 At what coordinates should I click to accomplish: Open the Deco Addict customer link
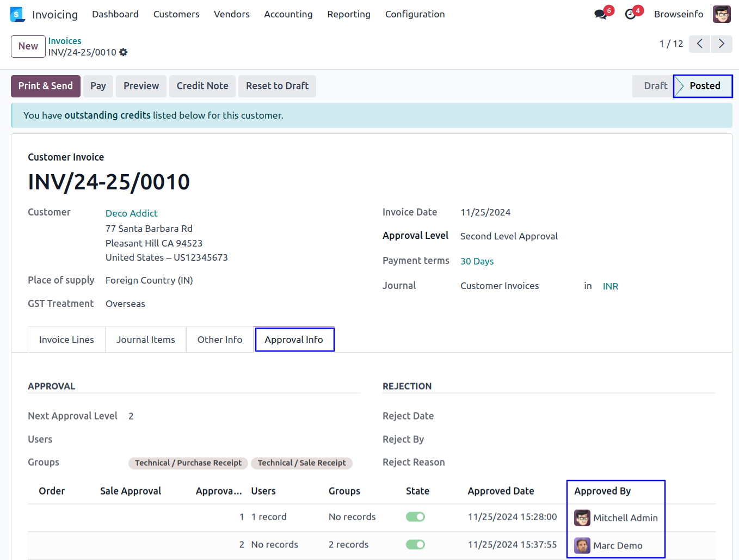tap(131, 213)
